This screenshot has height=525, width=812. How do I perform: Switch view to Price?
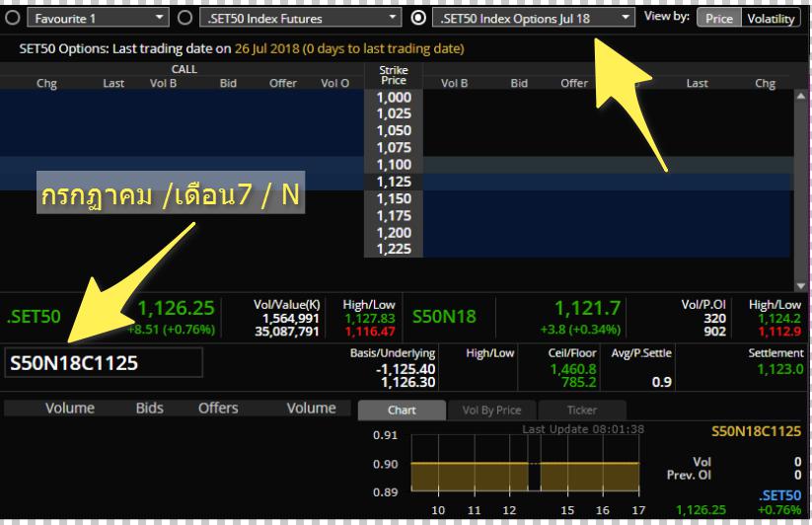(x=719, y=19)
